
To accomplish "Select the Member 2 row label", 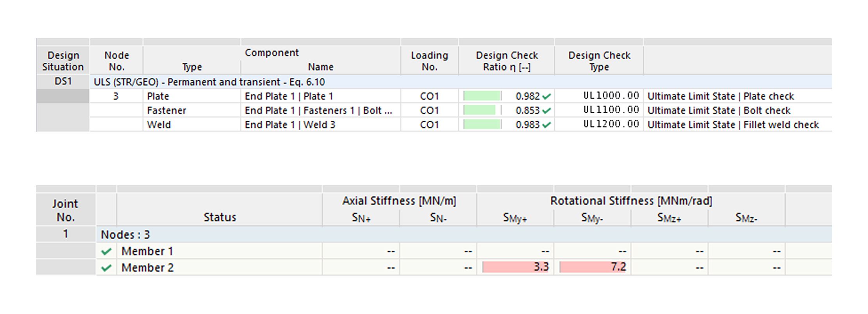I will [147, 268].
